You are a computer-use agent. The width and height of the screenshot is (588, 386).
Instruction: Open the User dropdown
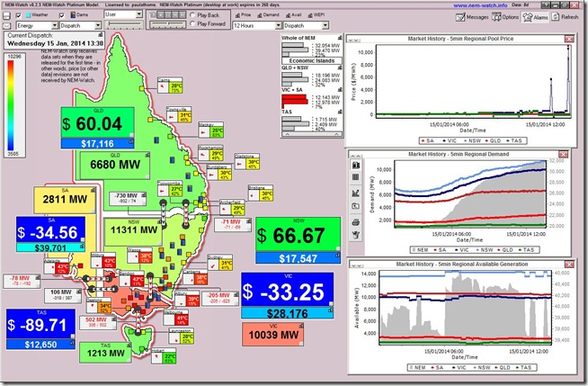[123, 14]
